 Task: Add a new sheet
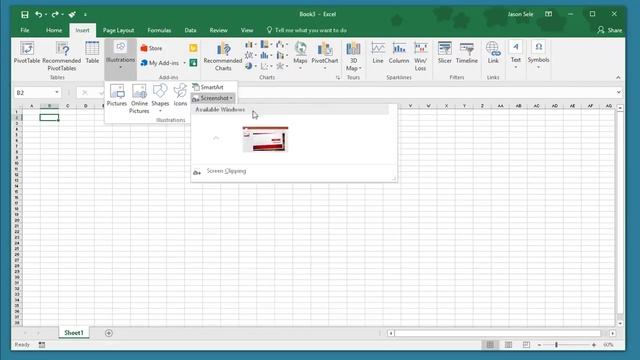click(x=109, y=333)
